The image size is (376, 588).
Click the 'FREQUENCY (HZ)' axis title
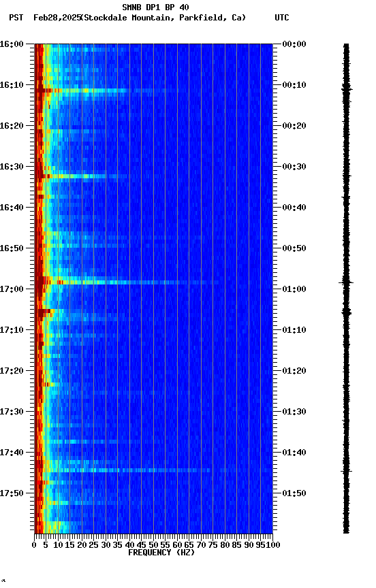(161, 553)
